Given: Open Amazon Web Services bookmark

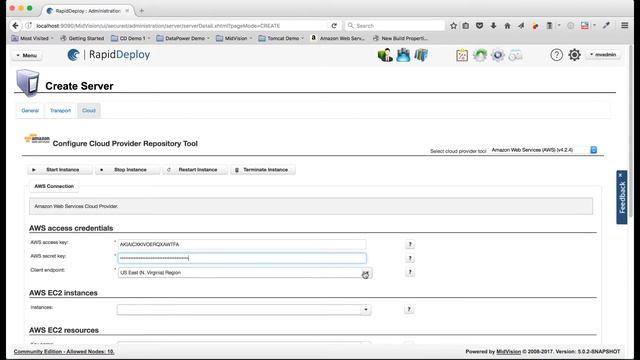Looking at the screenshot, I should pyautogui.click(x=338, y=38).
